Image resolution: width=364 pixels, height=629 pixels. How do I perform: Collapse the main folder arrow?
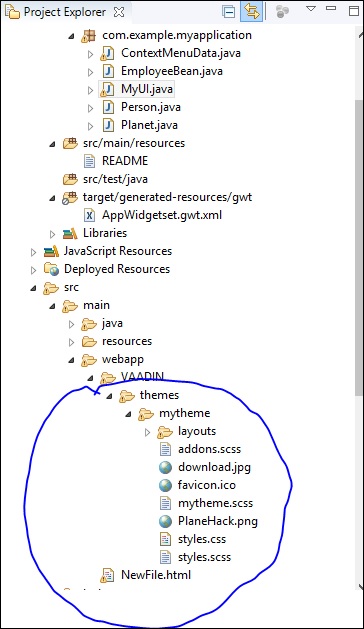click(53, 306)
